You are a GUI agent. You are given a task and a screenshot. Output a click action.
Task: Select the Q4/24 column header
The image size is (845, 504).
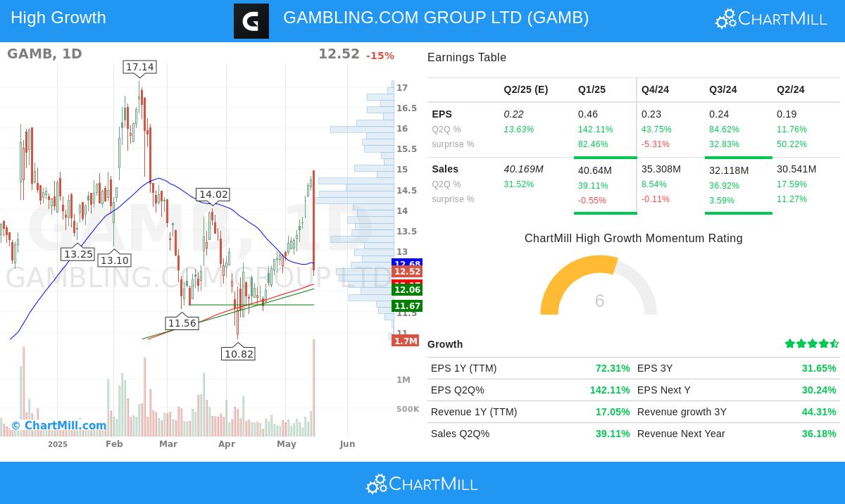[655, 89]
